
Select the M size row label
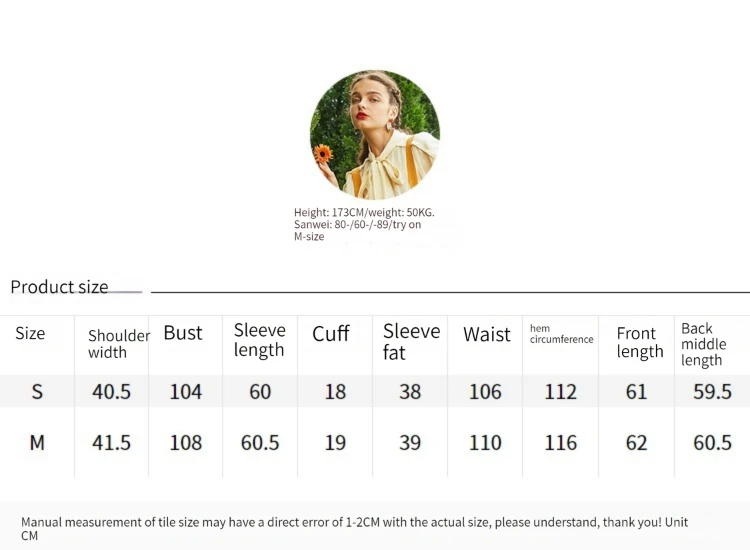[37, 443]
